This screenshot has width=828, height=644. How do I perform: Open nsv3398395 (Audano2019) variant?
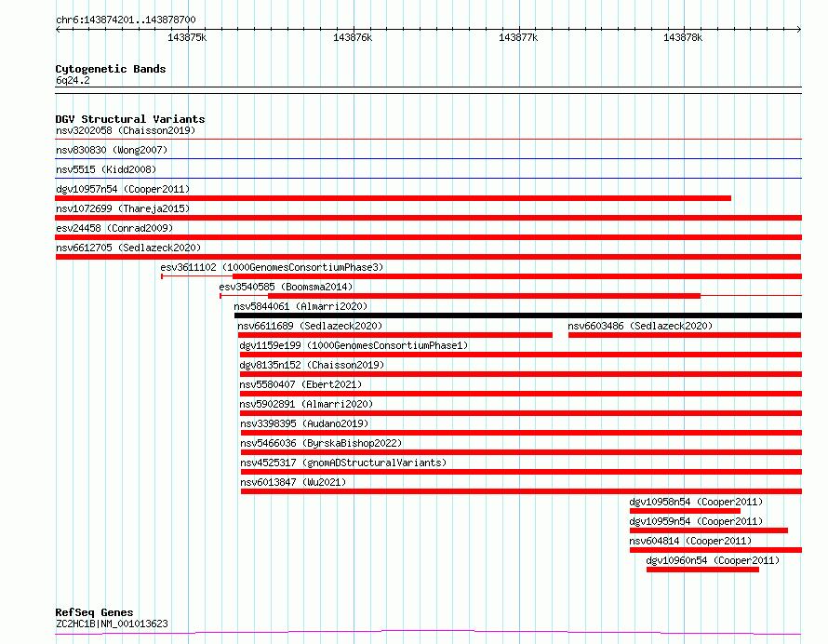point(305,423)
